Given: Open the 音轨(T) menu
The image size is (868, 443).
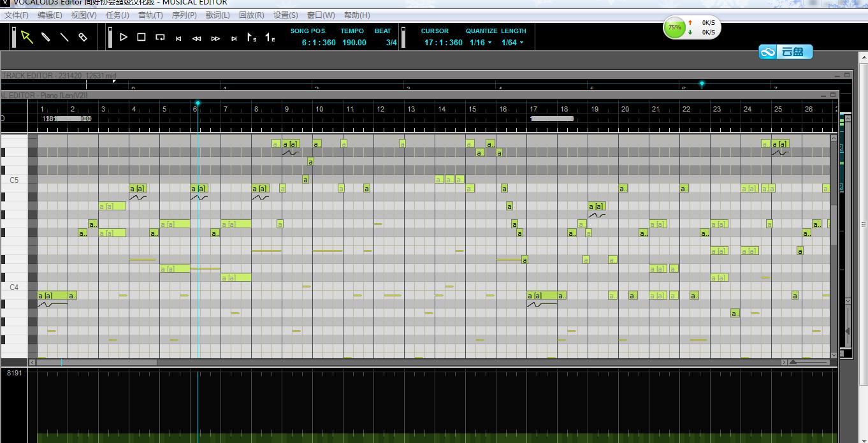Looking at the screenshot, I should 150,15.
